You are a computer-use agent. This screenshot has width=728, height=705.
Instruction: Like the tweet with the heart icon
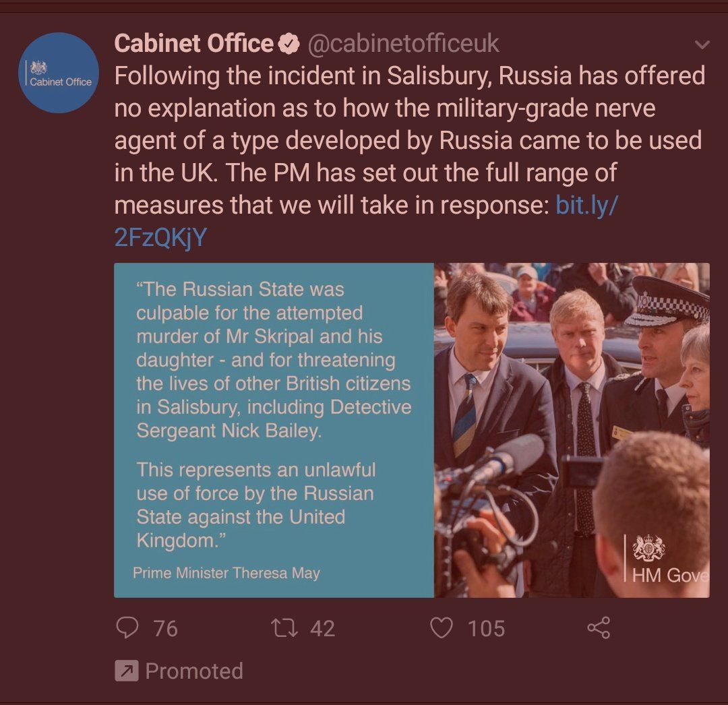pos(441,628)
